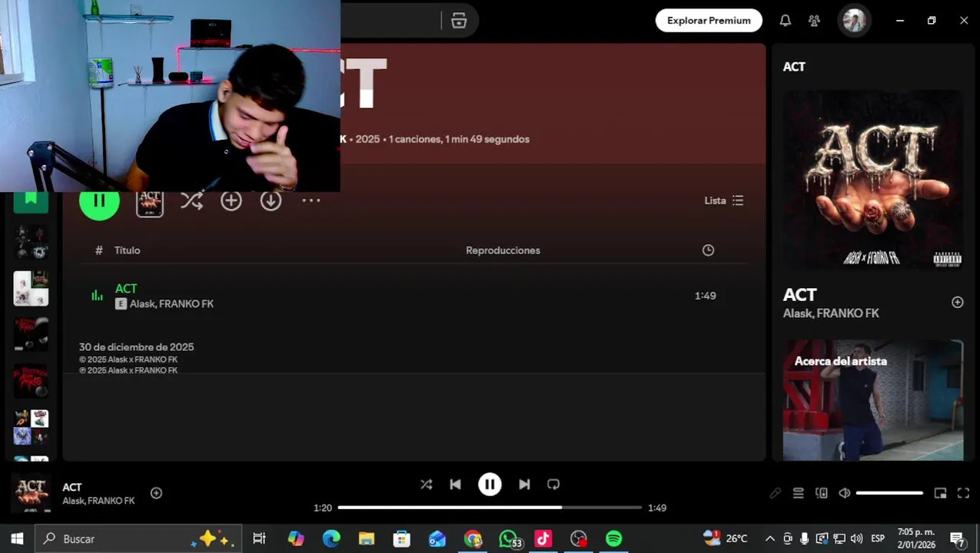
Task: Toggle shuffle in the player bar
Action: click(x=426, y=485)
